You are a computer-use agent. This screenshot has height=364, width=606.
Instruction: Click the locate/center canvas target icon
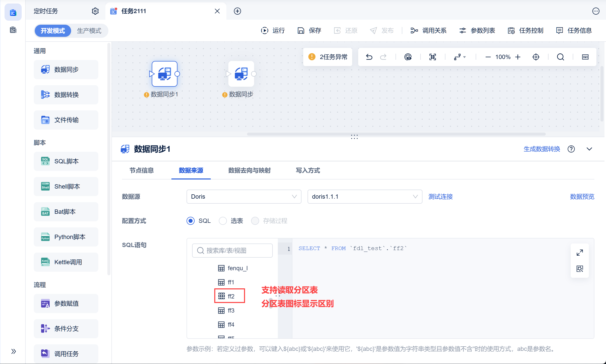(x=536, y=57)
